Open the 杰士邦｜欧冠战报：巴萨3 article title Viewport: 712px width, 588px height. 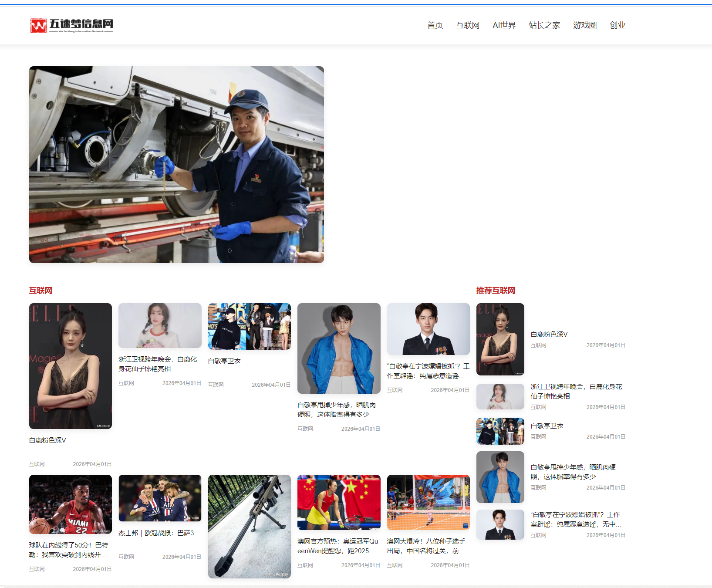[156, 533]
